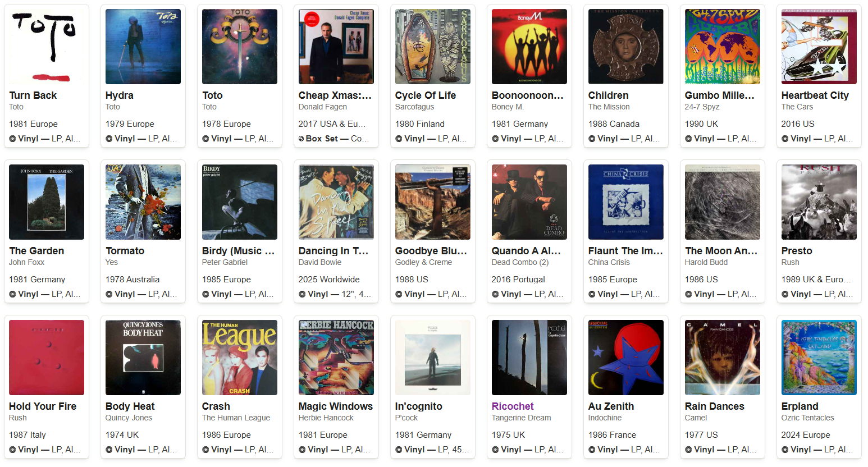Click the vinyl icon under Au Zenith
This screenshot has height=467, width=868.
click(x=592, y=450)
